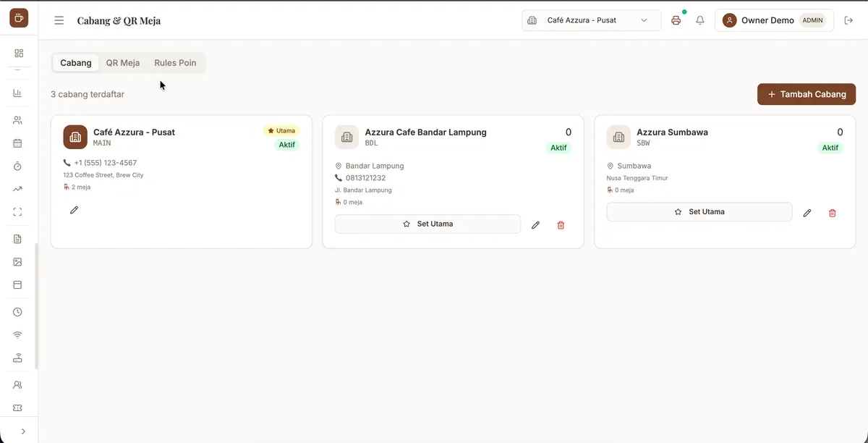Switch to the QR Meja tab
Image resolution: width=868 pixels, height=443 pixels.
[123, 63]
